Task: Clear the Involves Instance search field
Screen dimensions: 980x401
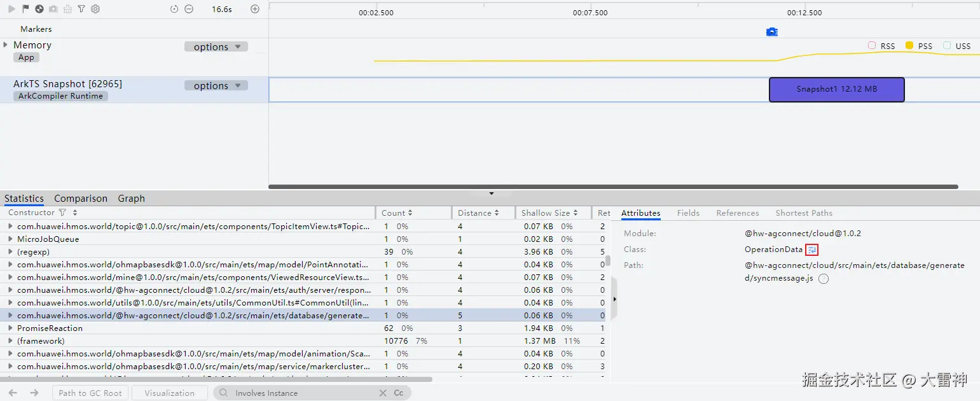Action: point(383,393)
